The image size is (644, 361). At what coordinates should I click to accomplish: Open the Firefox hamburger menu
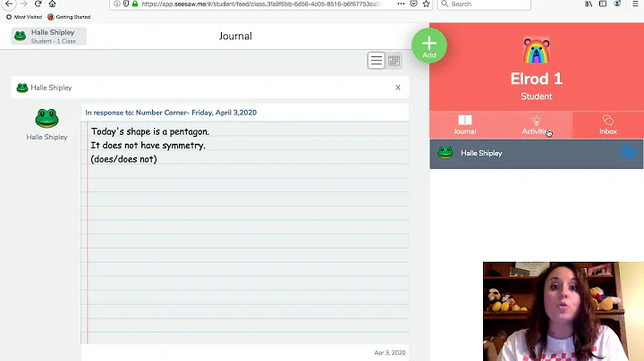(635, 4)
